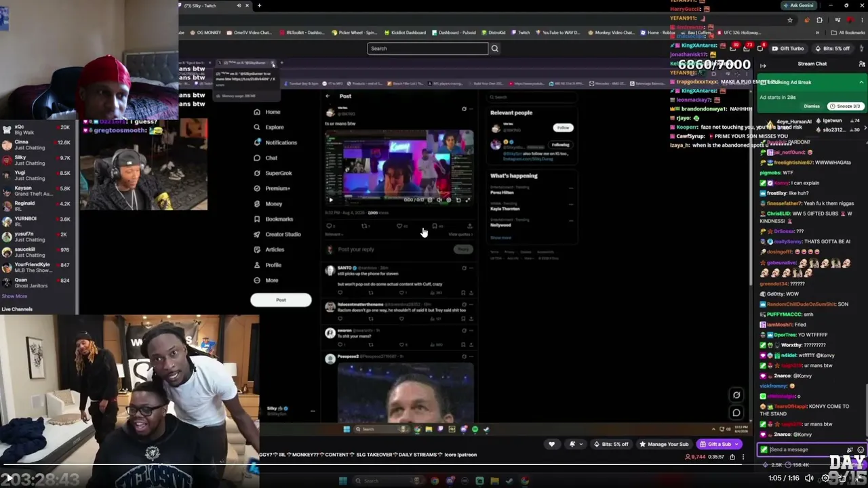Viewport: 868px width, 488px height.
Task: Open the Kickbot Dashboard bookmark
Action: (405, 33)
